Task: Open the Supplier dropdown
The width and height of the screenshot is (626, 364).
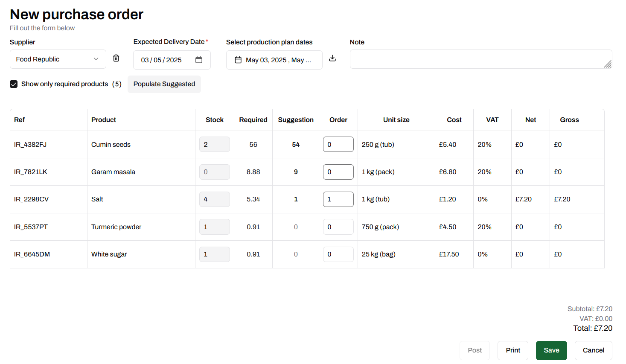Action: [58, 59]
